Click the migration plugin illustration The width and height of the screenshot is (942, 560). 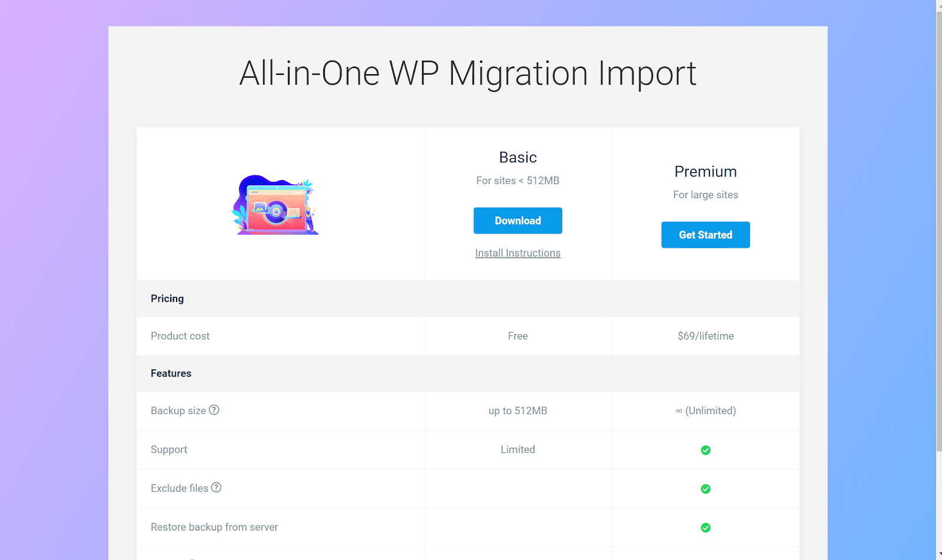[276, 205]
